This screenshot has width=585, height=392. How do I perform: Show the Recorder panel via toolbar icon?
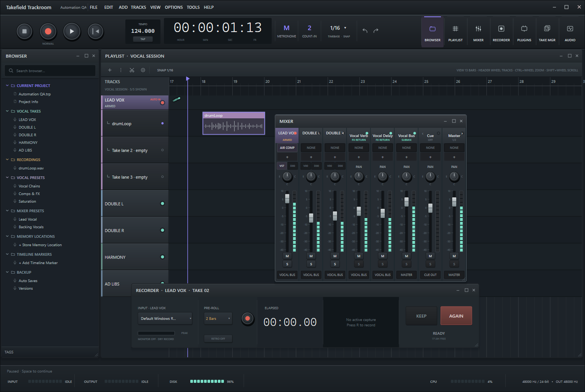point(501,32)
